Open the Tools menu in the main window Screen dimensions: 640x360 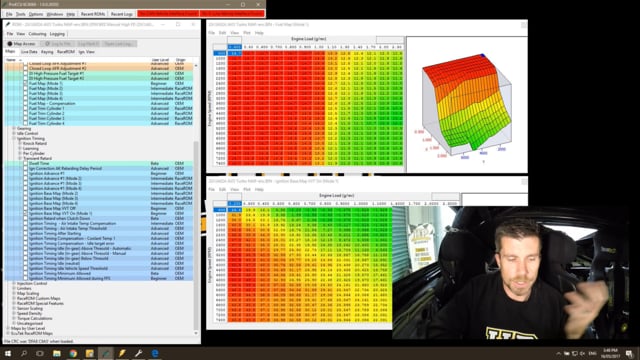click(20, 14)
